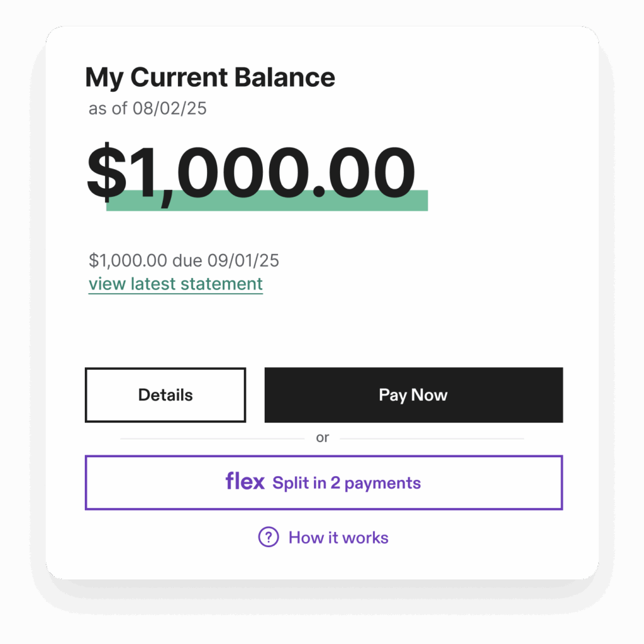Click the How it works link

338,538
